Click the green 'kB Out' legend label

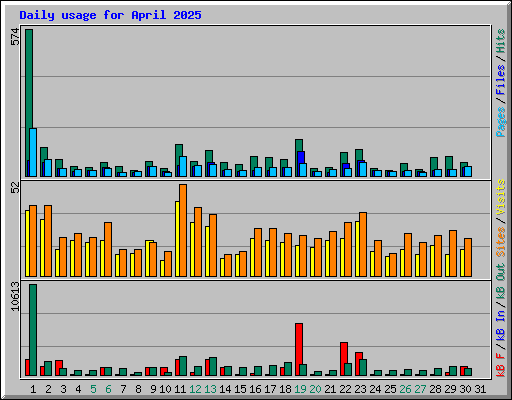pos(500,281)
